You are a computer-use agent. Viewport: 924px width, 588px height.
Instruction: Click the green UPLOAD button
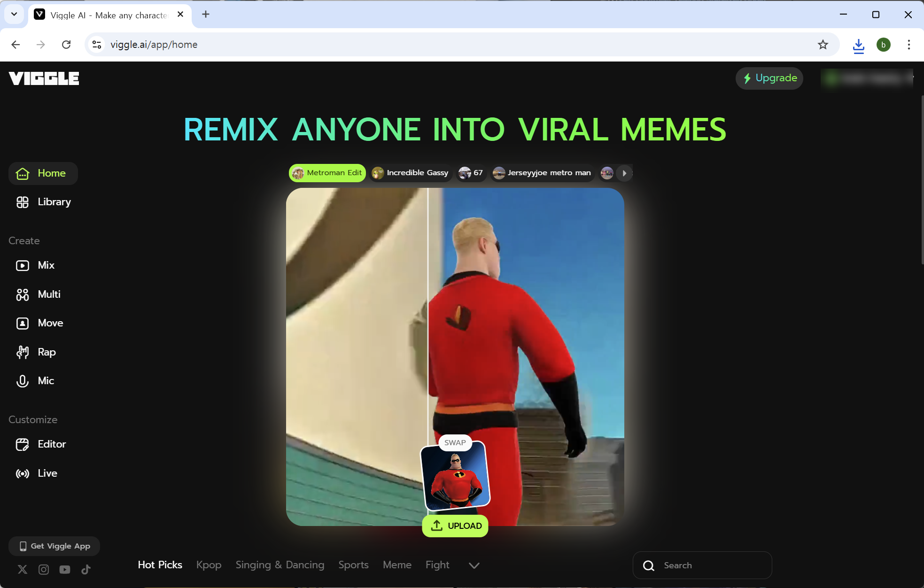(x=455, y=526)
